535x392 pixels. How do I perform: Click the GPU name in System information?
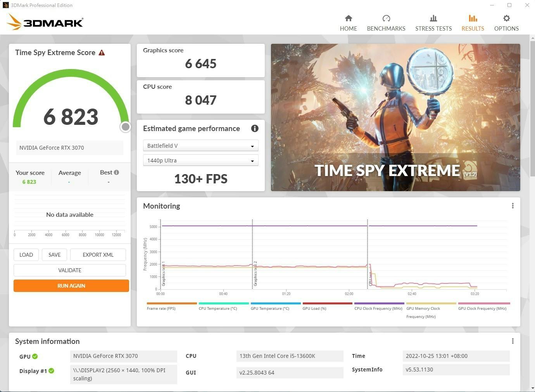(x=123, y=356)
